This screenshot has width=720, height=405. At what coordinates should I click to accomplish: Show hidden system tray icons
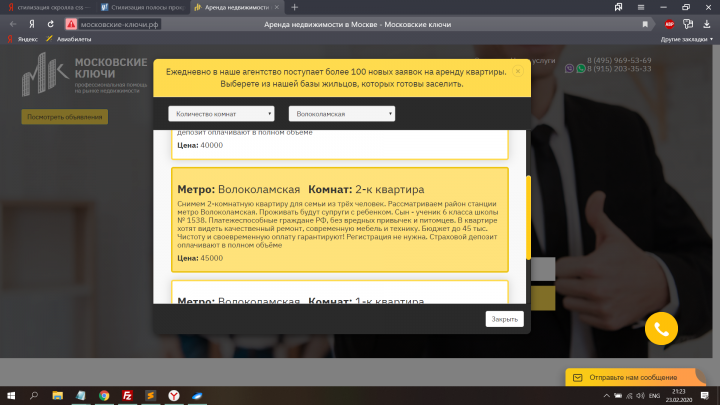[x=607, y=396]
